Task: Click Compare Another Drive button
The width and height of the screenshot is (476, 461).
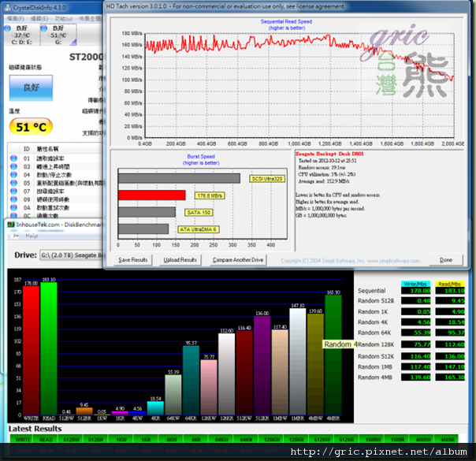Action: point(238,260)
